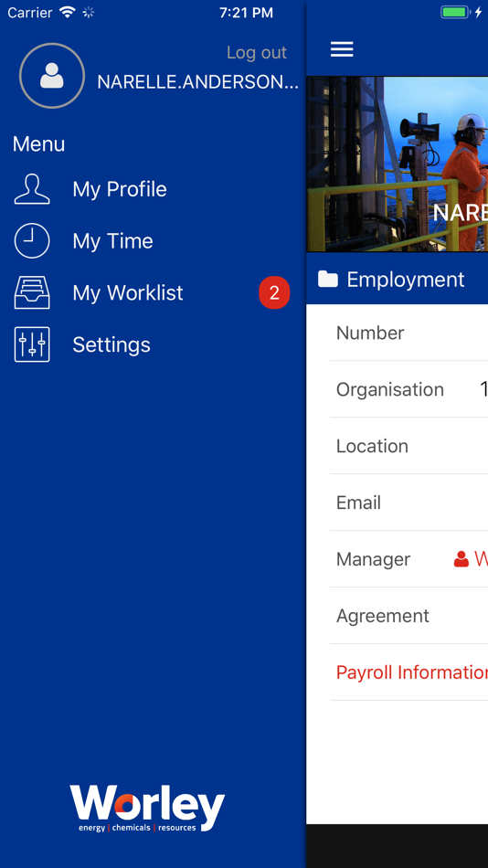Image resolution: width=488 pixels, height=868 pixels.
Task: Click the My Time clock icon
Action: pos(32,241)
